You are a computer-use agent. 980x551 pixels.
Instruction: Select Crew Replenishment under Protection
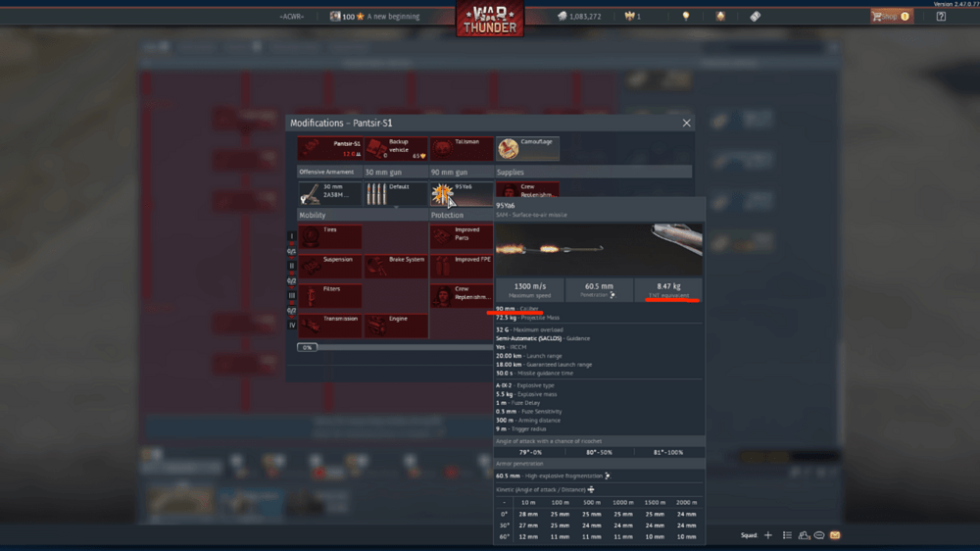[462, 296]
